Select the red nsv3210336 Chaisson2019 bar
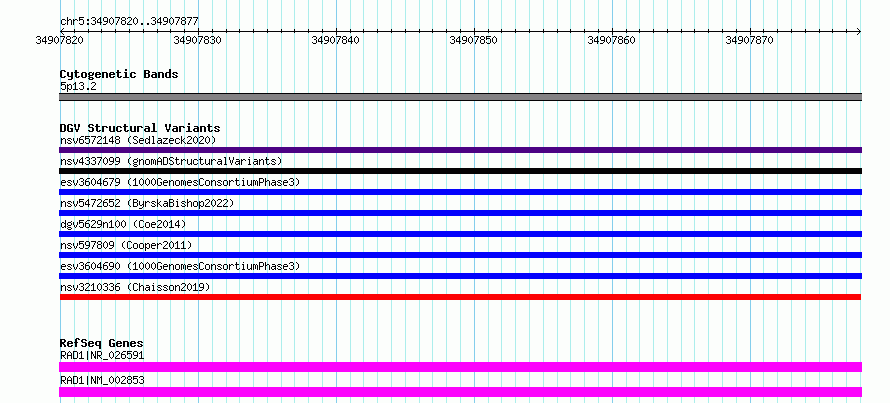The width and height of the screenshot is (890, 403). point(460,297)
